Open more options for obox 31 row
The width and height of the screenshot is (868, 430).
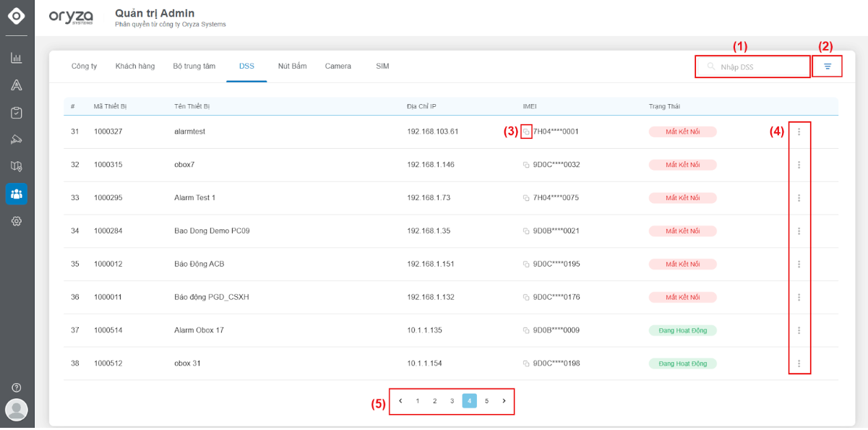pos(799,364)
